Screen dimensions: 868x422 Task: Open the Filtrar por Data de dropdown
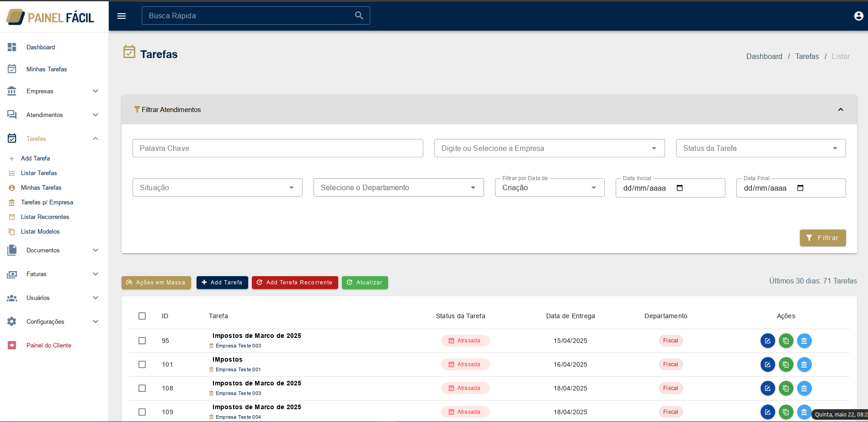549,187
